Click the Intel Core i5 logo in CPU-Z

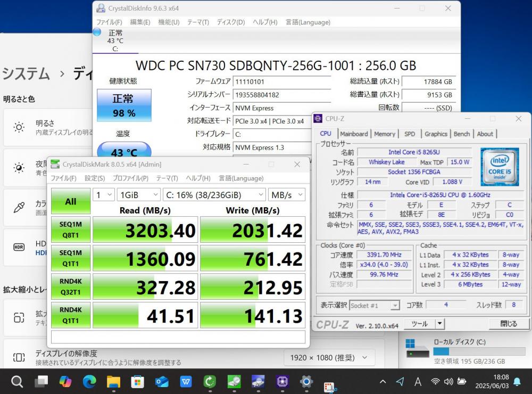tap(500, 167)
